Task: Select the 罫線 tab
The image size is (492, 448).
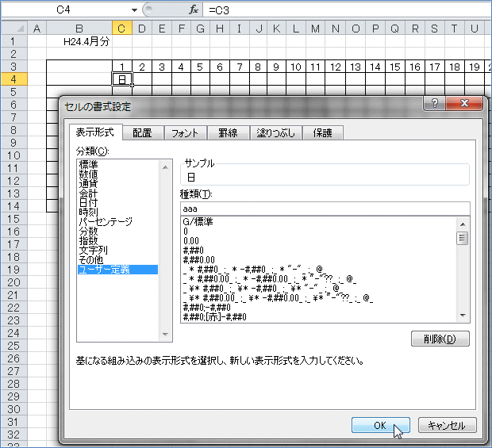Action: (229, 133)
